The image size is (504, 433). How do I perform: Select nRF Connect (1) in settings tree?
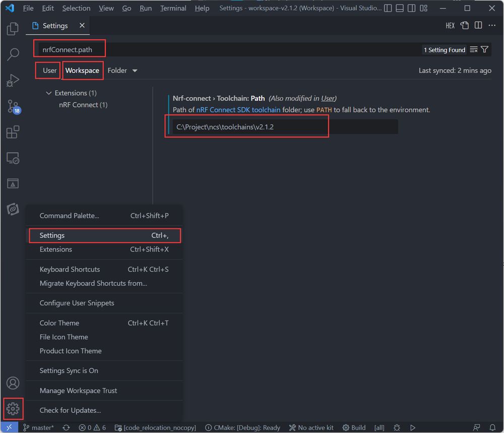click(x=83, y=105)
